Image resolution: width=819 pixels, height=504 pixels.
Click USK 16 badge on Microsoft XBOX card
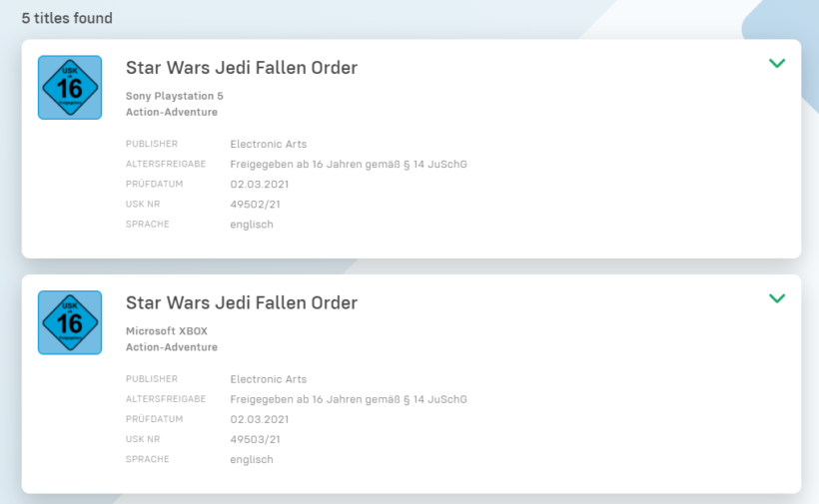pos(70,322)
